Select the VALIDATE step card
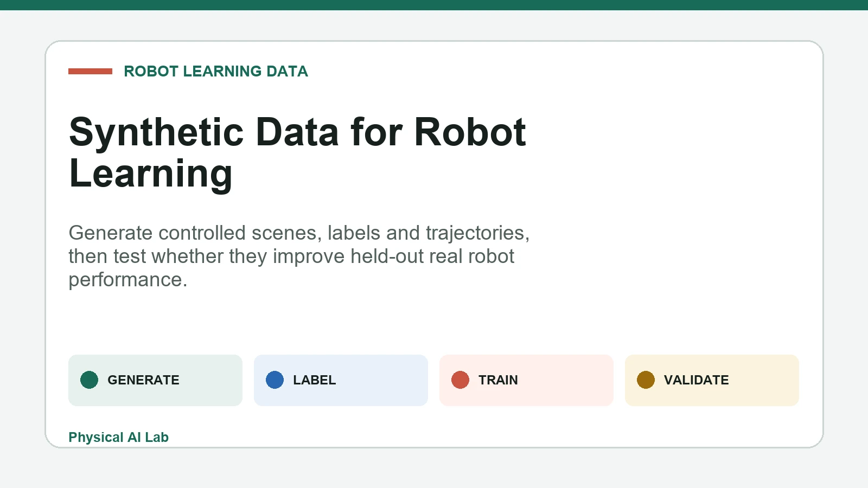This screenshot has width=868, height=488. [712, 380]
